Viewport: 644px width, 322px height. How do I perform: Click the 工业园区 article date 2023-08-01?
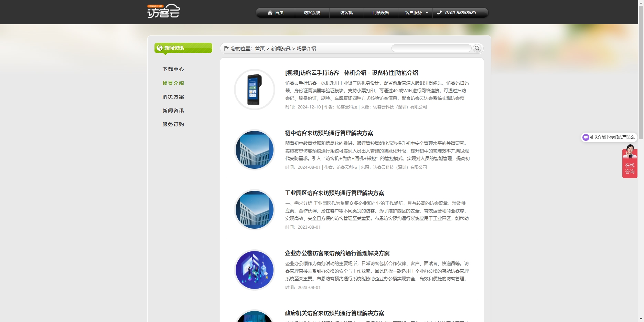tap(303, 227)
